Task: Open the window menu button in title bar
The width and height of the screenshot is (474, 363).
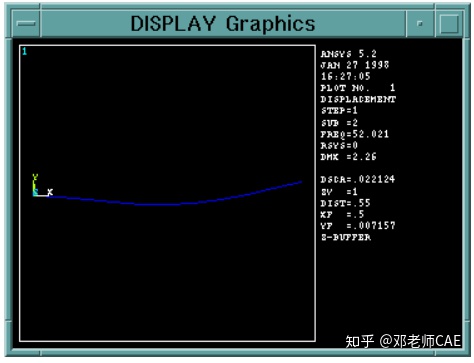Action: point(26,23)
